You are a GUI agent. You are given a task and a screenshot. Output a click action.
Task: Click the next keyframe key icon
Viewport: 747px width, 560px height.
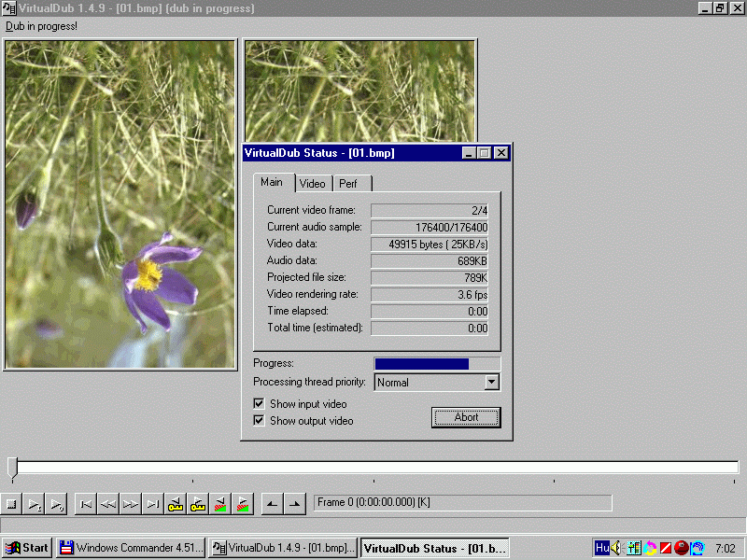(x=198, y=504)
